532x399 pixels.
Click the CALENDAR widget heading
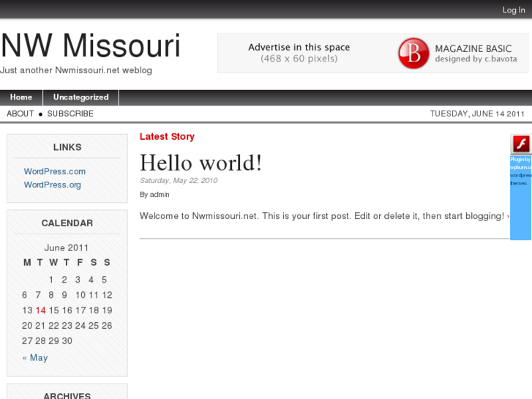point(67,223)
